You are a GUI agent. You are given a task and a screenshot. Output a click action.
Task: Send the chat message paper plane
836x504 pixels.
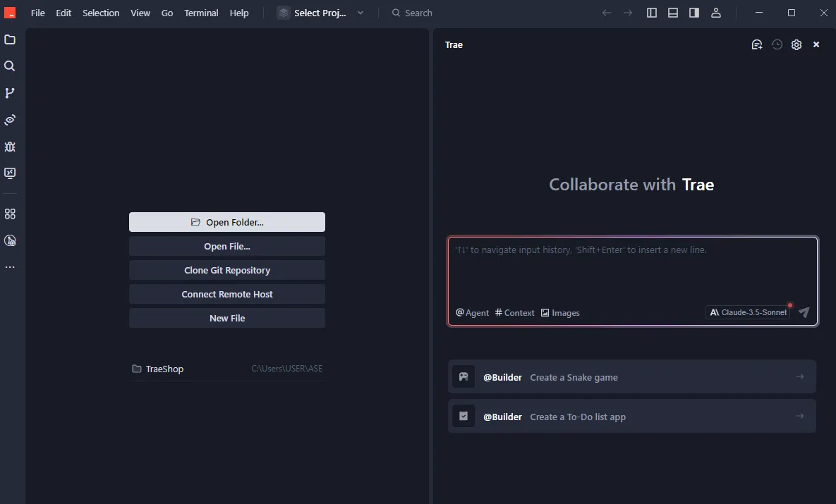tap(804, 312)
